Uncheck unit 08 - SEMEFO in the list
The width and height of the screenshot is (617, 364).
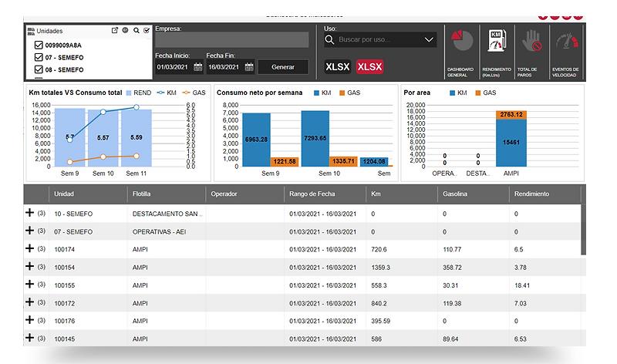pos(39,69)
